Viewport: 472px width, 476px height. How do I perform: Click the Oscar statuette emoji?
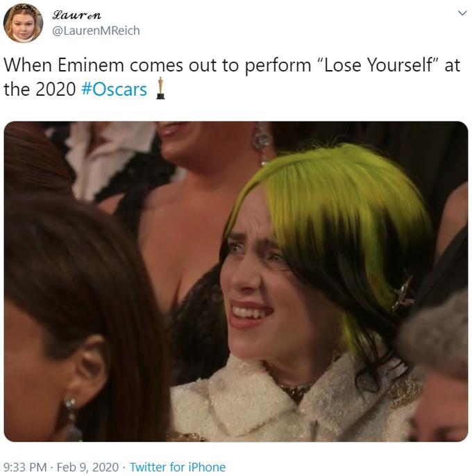click(x=160, y=88)
